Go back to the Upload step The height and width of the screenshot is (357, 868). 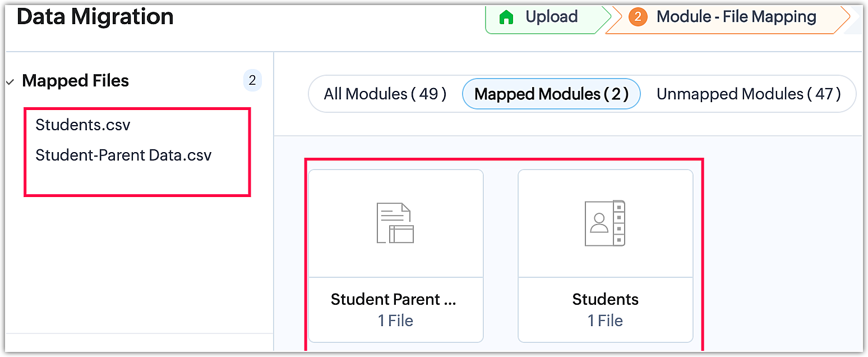tap(551, 17)
